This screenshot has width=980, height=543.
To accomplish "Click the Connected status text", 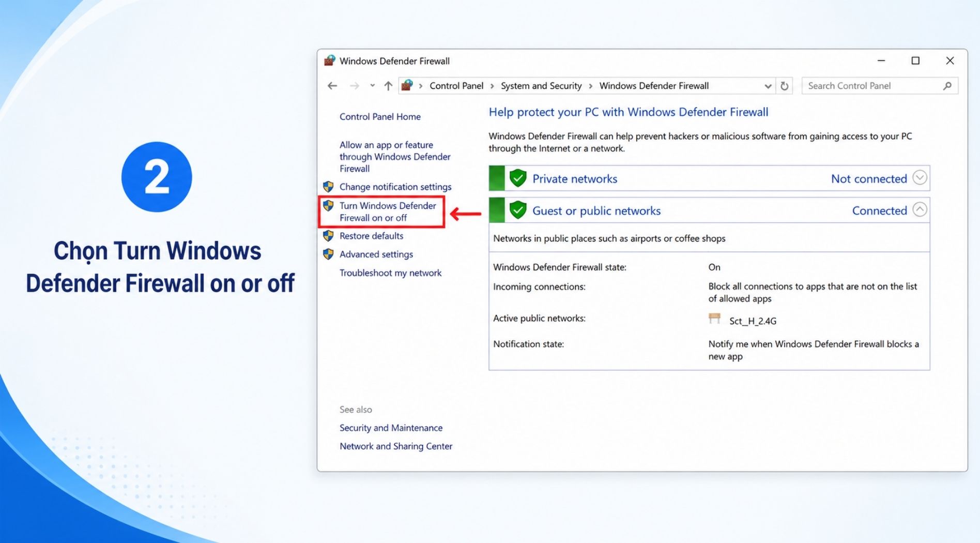I will point(879,211).
